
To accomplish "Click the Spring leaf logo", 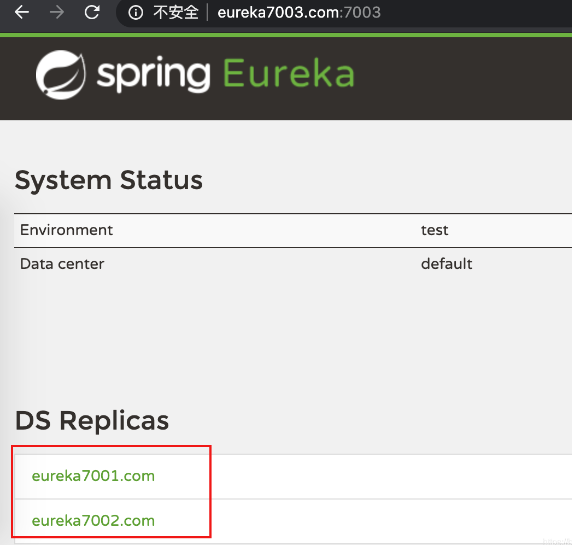I will pos(61,75).
